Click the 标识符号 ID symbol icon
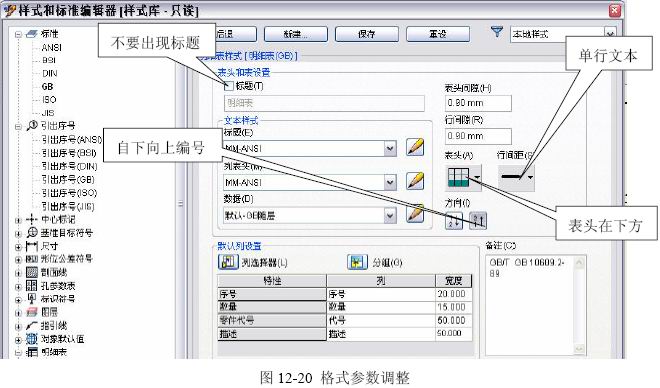Viewport: 660px width, 388px height. (32, 298)
